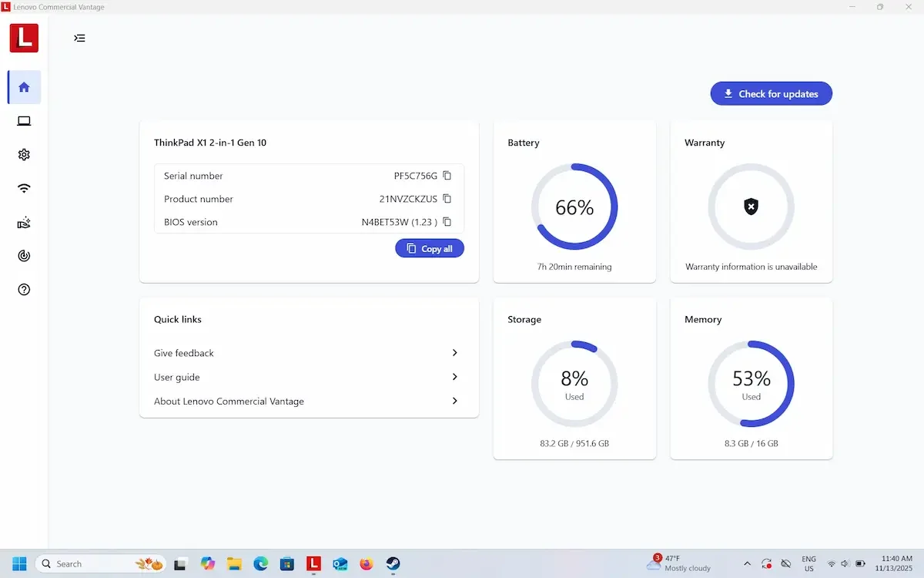Click the battery 66% progress ring
Screen dimensions: 924x578
pos(574,207)
